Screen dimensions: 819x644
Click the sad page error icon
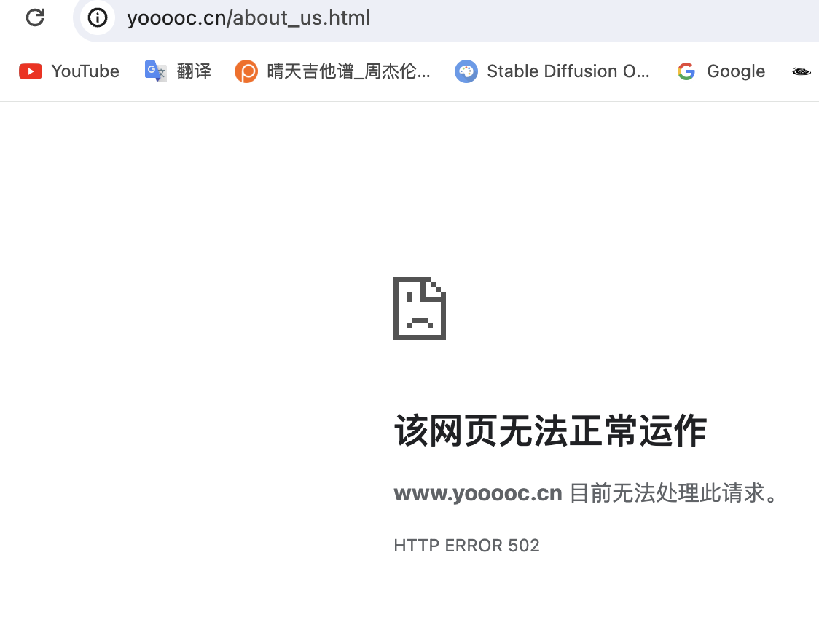420,308
